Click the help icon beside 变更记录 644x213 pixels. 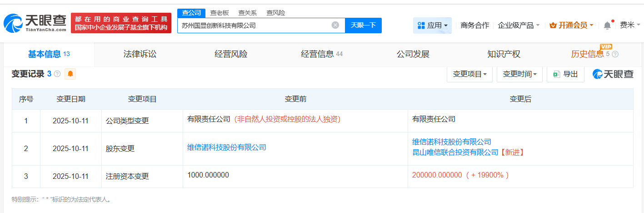57,74
